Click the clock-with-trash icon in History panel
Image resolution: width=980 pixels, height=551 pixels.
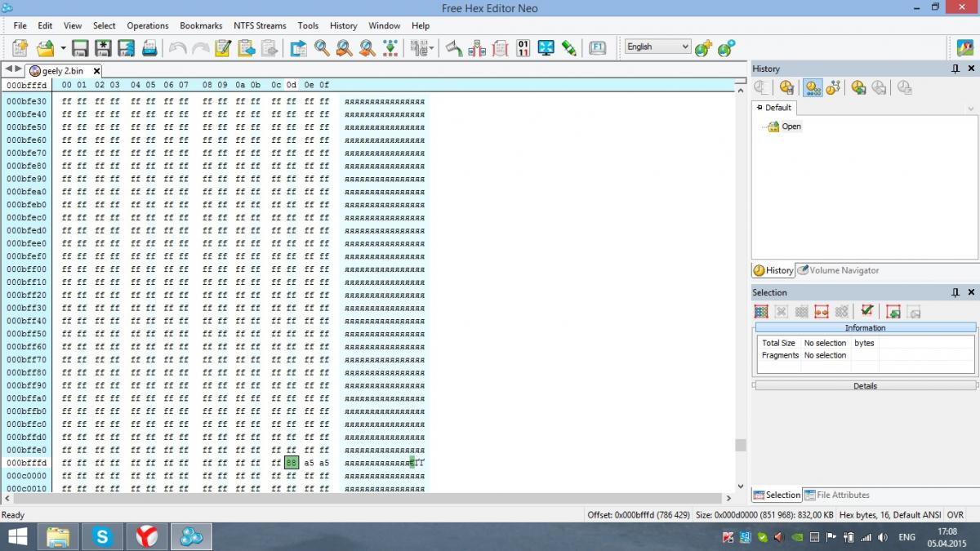(786, 87)
